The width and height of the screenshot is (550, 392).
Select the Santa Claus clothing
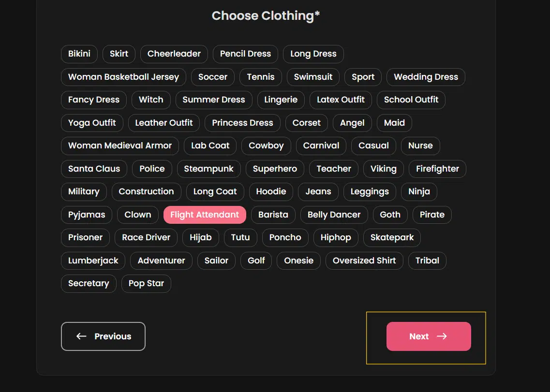click(93, 169)
